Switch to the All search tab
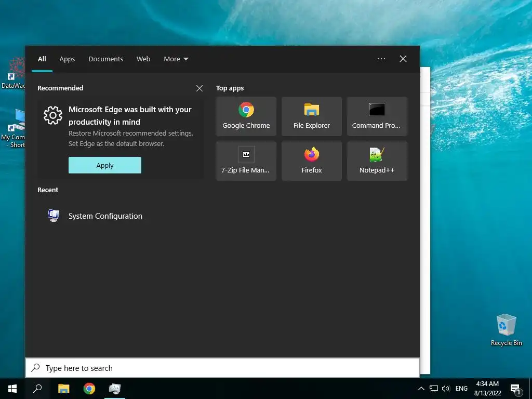This screenshot has height=399, width=532. tap(42, 59)
